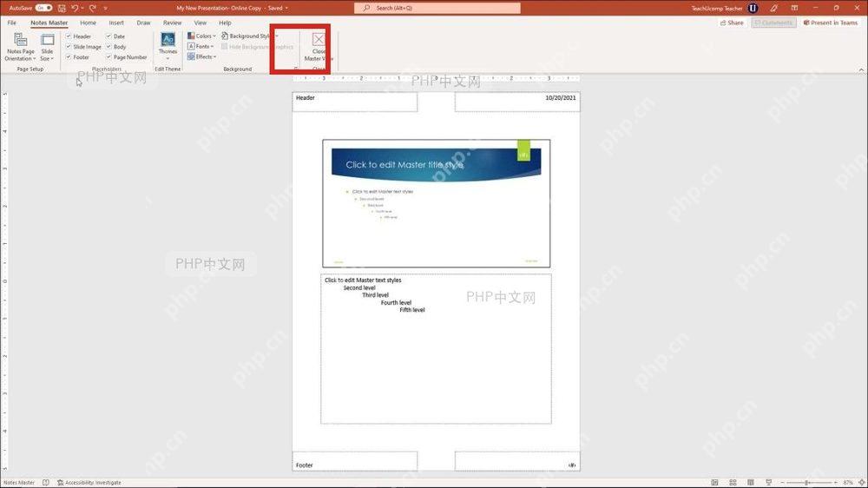Open the File menu

click(11, 23)
